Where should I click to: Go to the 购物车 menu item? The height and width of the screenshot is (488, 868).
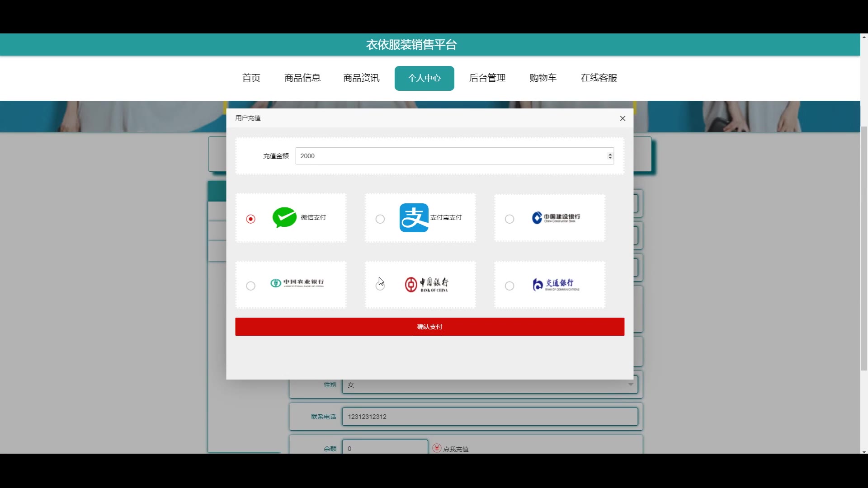pyautogui.click(x=543, y=78)
